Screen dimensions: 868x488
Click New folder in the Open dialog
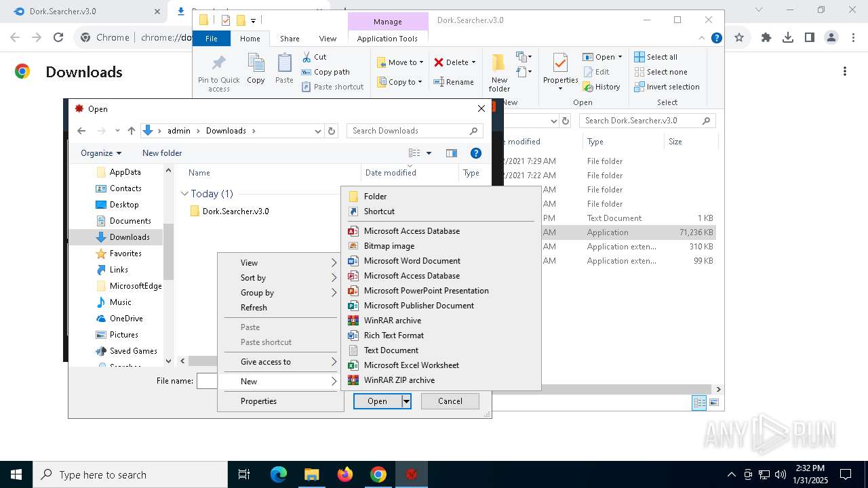[x=162, y=153]
